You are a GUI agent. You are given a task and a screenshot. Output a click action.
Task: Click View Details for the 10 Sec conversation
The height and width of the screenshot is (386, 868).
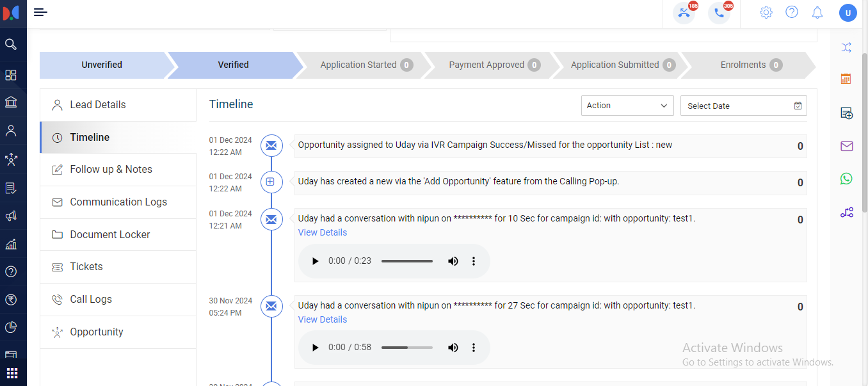coord(323,232)
